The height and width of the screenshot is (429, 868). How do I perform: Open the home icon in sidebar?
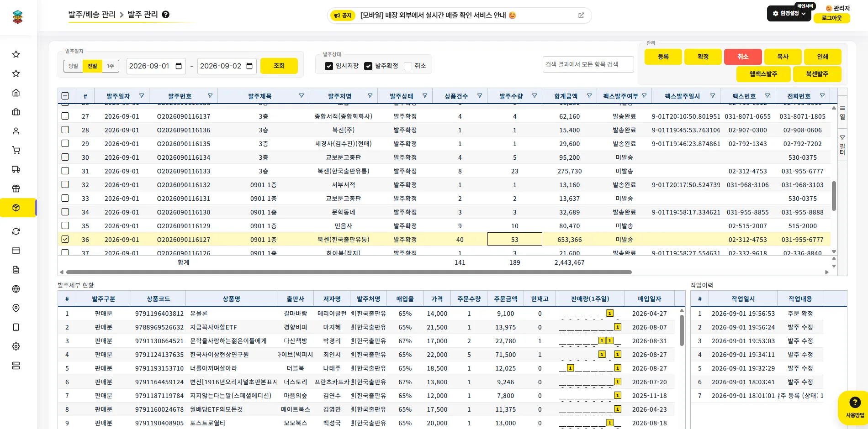tap(16, 93)
